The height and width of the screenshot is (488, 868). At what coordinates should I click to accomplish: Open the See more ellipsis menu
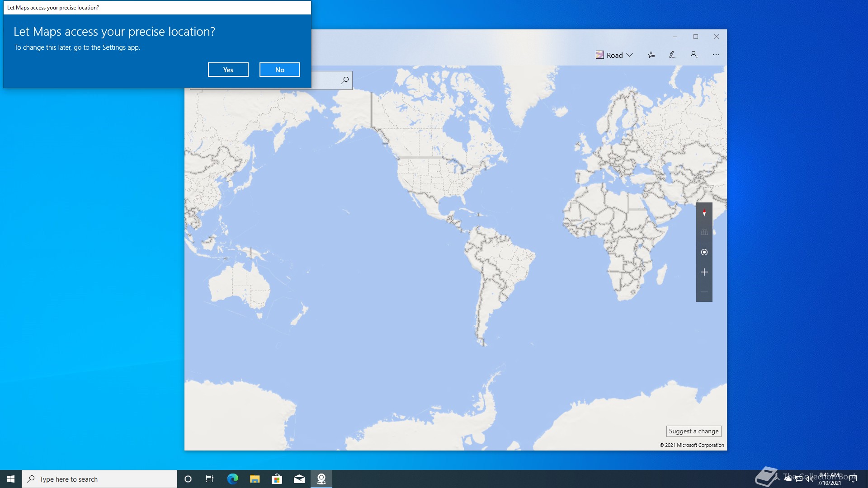pyautogui.click(x=716, y=55)
